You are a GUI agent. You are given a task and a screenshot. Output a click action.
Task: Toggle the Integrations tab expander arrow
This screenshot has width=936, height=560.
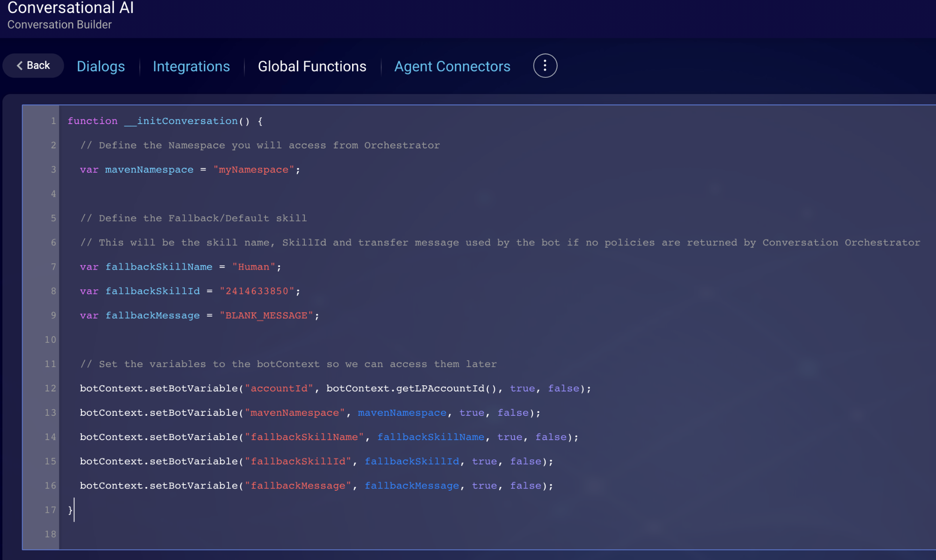coord(192,66)
